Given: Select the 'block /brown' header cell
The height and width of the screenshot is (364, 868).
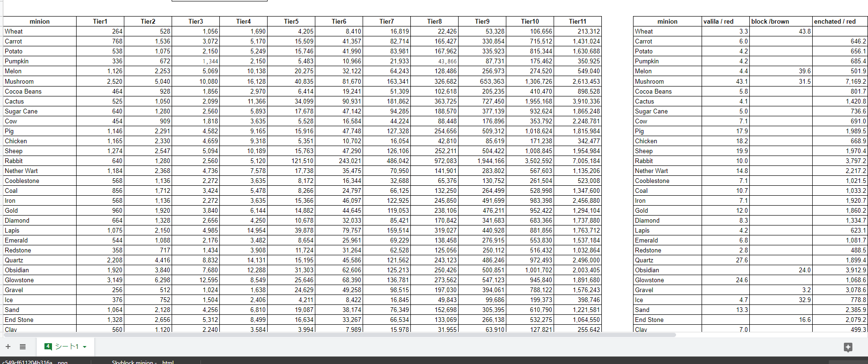Looking at the screenshot, I should [x=781, y=21].
